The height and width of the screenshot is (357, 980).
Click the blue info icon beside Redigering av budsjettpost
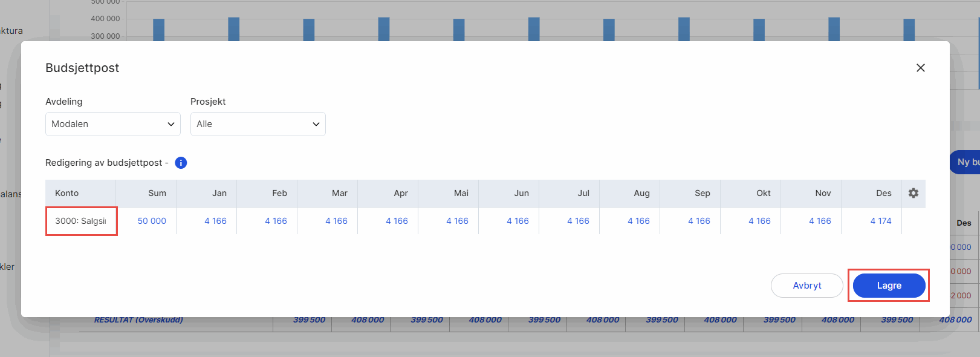[181, 163]
